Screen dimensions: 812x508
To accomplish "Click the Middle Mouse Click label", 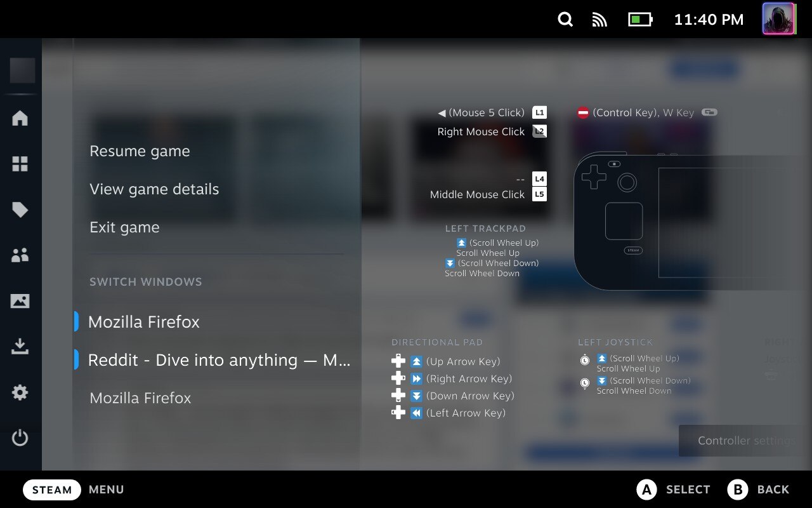I will tap(477, 194).
